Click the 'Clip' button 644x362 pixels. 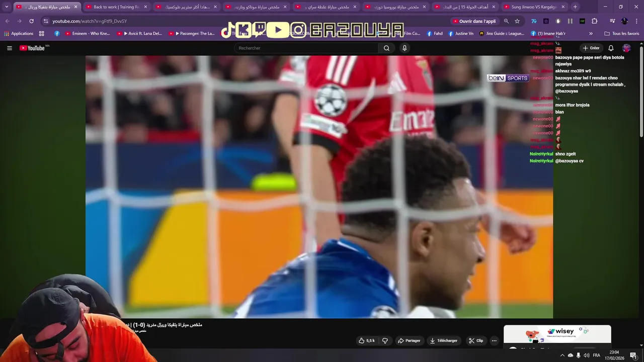pos(476,340)
